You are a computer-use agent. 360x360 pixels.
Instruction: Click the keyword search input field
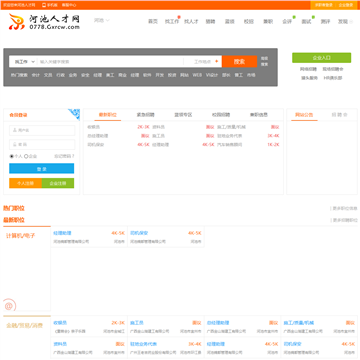tap(110, 62)
